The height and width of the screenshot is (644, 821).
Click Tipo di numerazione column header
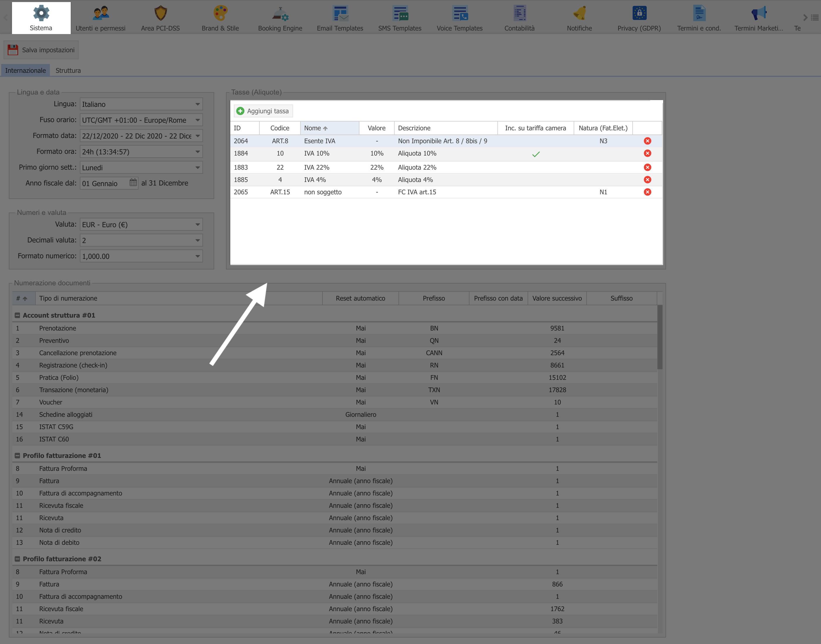[179, 298]
